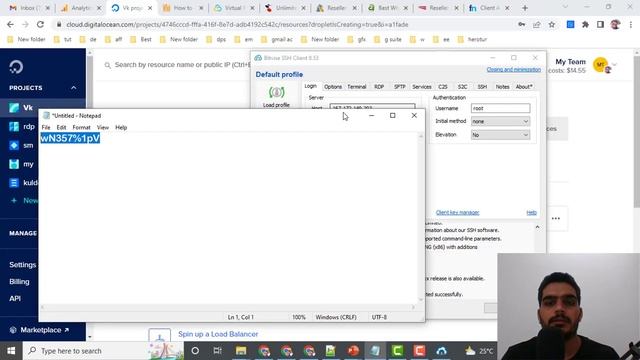
Task: Click the three-dots more options button
Action: point(556,218)
